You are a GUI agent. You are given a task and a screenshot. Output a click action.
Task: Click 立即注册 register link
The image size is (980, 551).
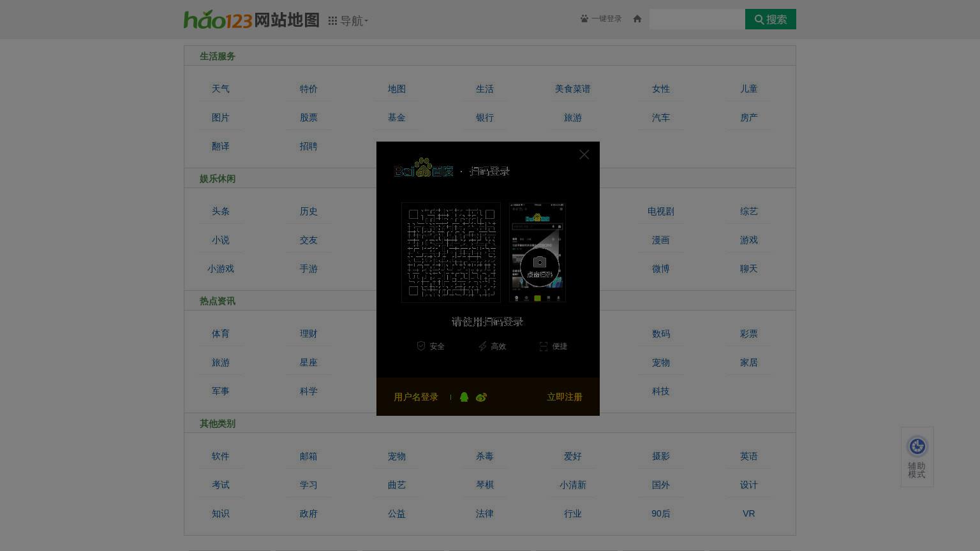click(565, 397)
